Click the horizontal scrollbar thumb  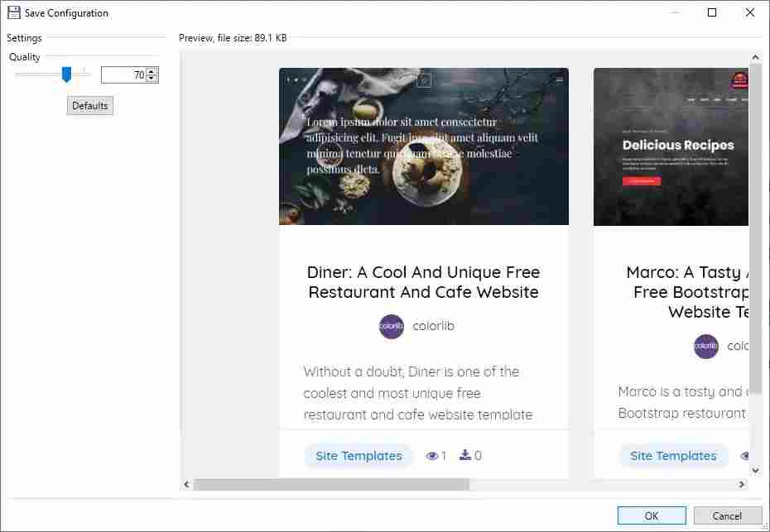click(331, 485)
